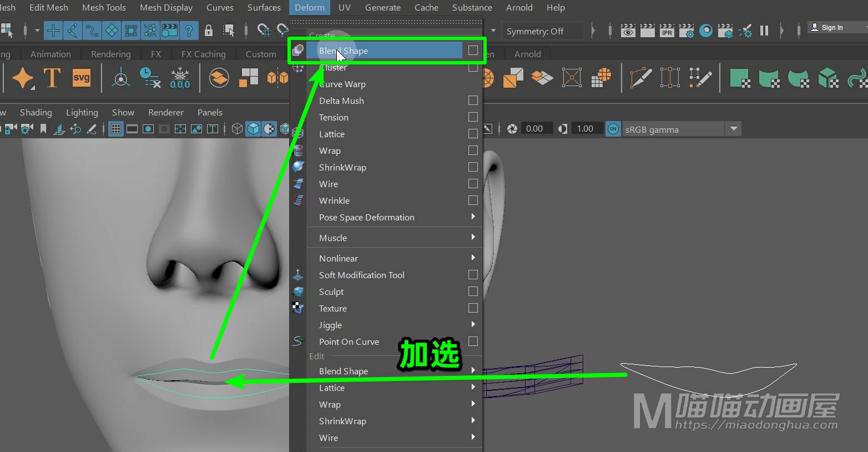This screenshot has width=868, height=452.
Task: Toggle smooth shade all blue cube
Action: (253, 129)
